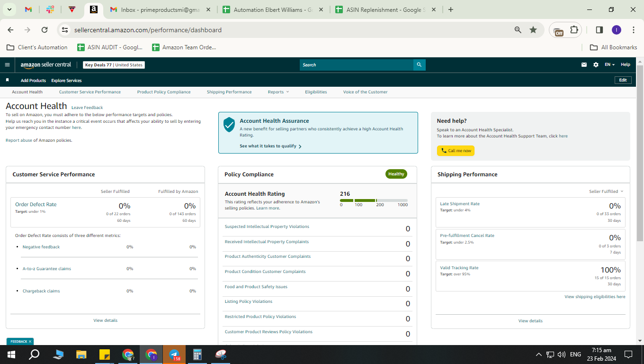Switch to ASIN Replenishment browser tab
The height and width of the screenshot is (364, 644).
click(386, 9)
